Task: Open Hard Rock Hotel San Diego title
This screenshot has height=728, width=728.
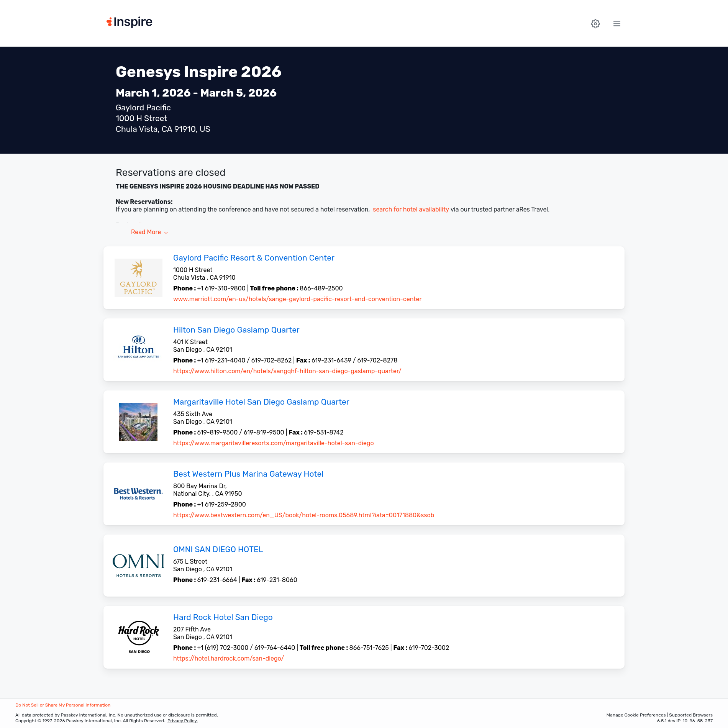Action: point(223,617)
